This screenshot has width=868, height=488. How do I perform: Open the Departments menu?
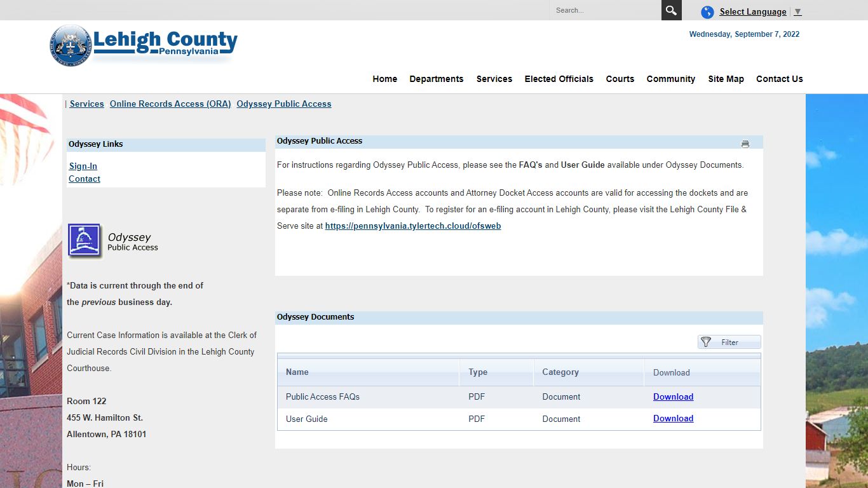coord(436,79)
